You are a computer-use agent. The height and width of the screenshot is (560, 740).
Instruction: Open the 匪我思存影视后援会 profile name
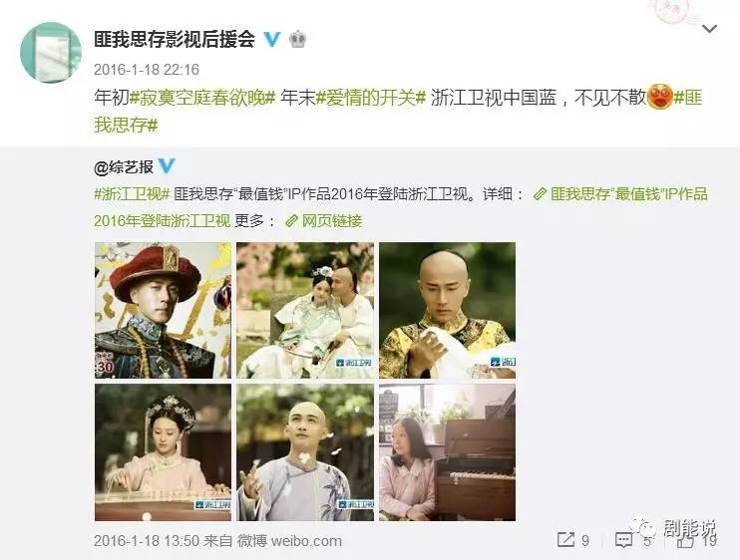pyautogui.click(x=175, y=39)
